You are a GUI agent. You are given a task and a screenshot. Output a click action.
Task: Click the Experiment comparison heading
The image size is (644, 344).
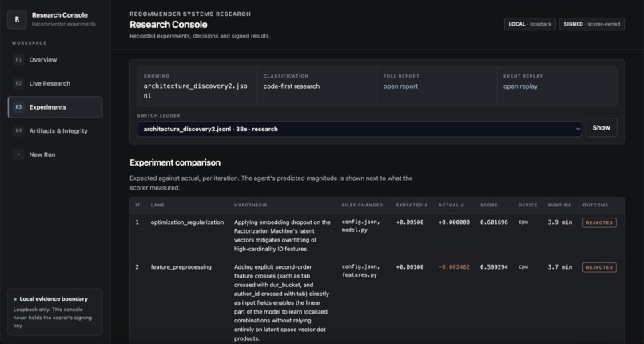pos(175,162)
